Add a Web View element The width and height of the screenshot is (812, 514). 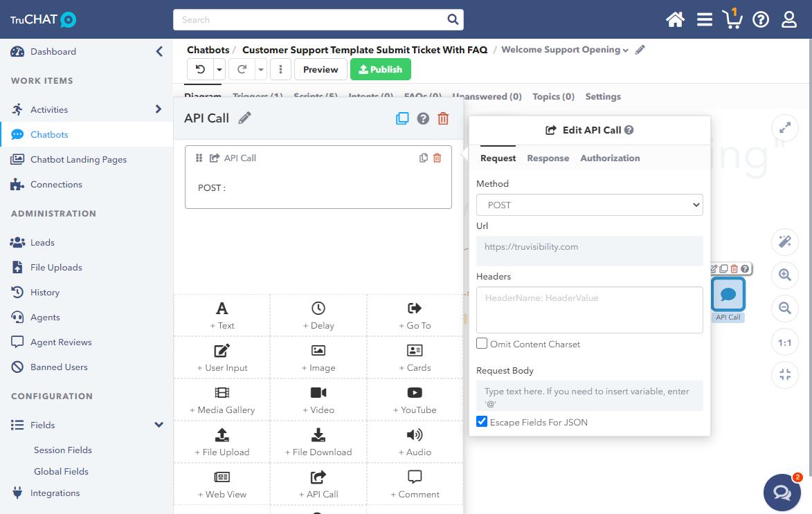222,484
